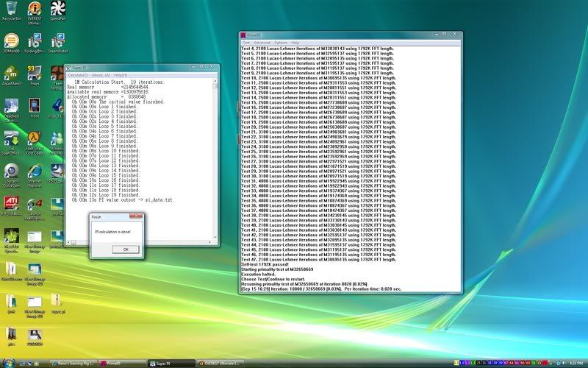Open the 'front' image icon on desktop
The image size is (588, 368).
click(x=35, y=108)
